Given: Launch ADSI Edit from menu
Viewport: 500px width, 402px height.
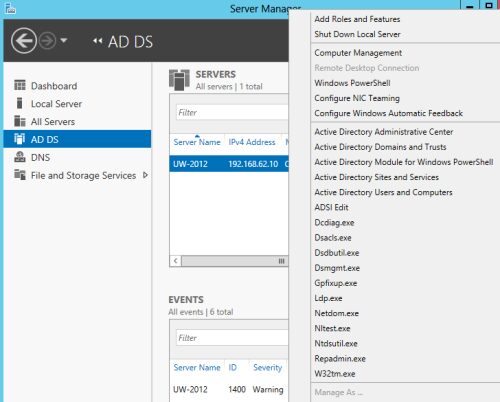Looking at the screenshot, I should [331, 207].
